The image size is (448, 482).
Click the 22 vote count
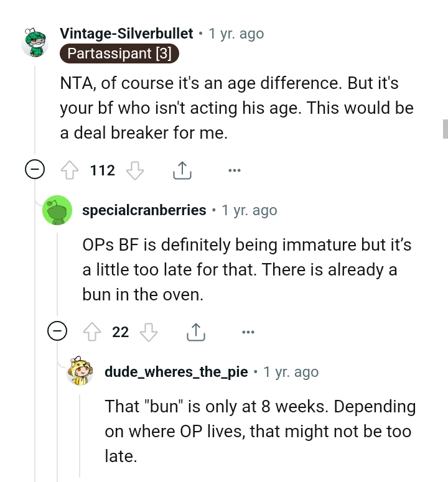[x=121, y=333]
